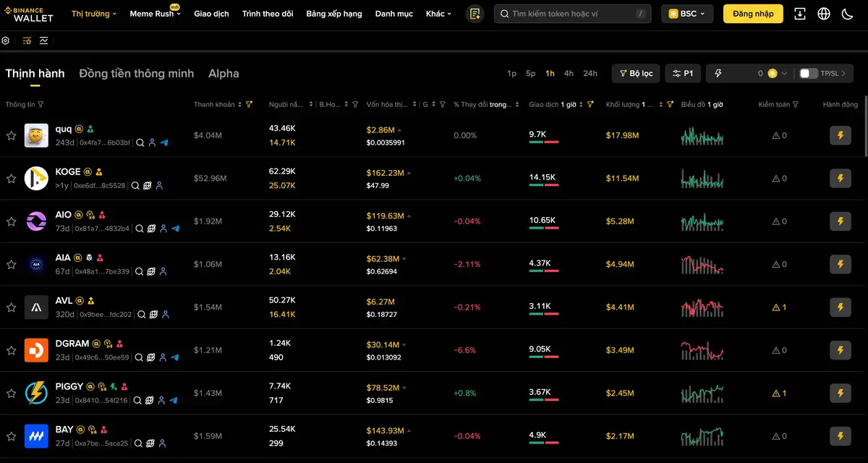Open KOGE website globe icon
Image resolution: width=868 pixels, height=463 pixels.
click(147, 186)
